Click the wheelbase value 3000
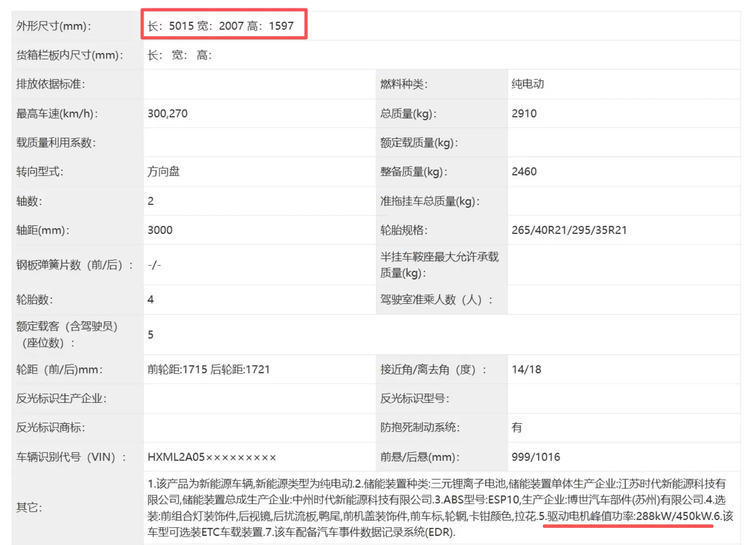Image resolution: width=756 pixels, height=545 pixels. click(160, 230)
